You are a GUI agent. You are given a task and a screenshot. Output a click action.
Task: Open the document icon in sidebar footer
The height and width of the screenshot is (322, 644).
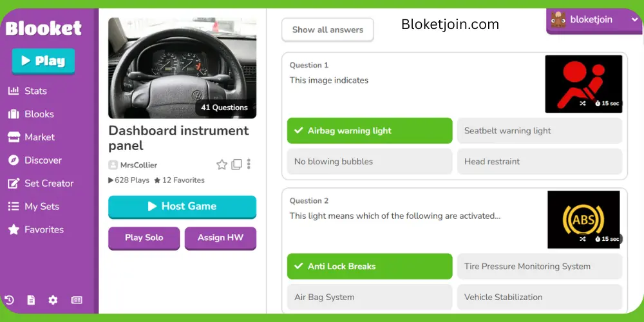click(x=31, y=299)
